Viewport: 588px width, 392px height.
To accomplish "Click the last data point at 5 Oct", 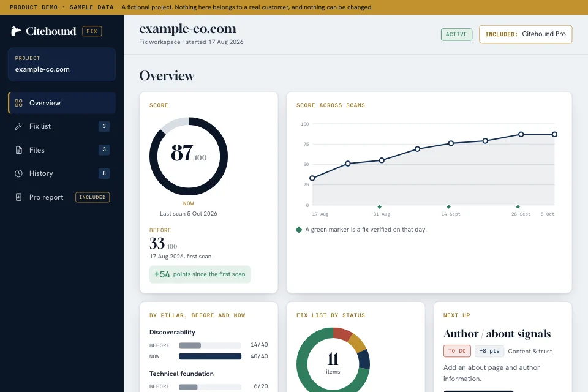I will coord(554,134).
